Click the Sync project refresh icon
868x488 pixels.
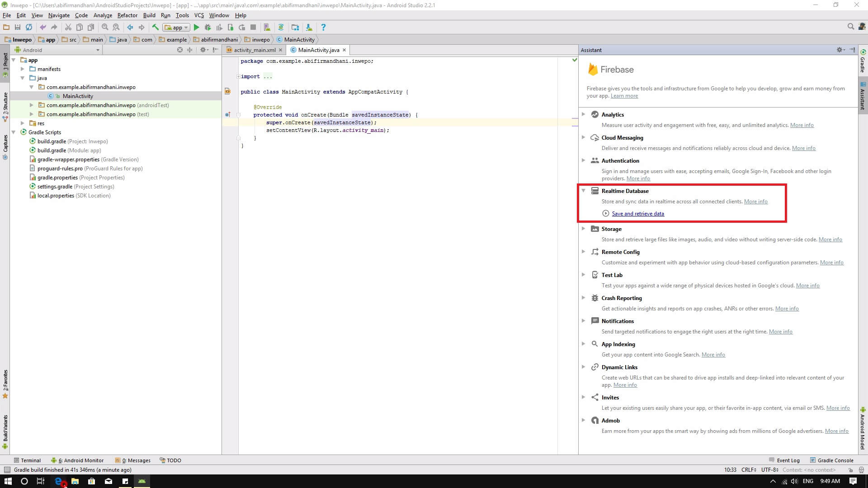[29, 28]
